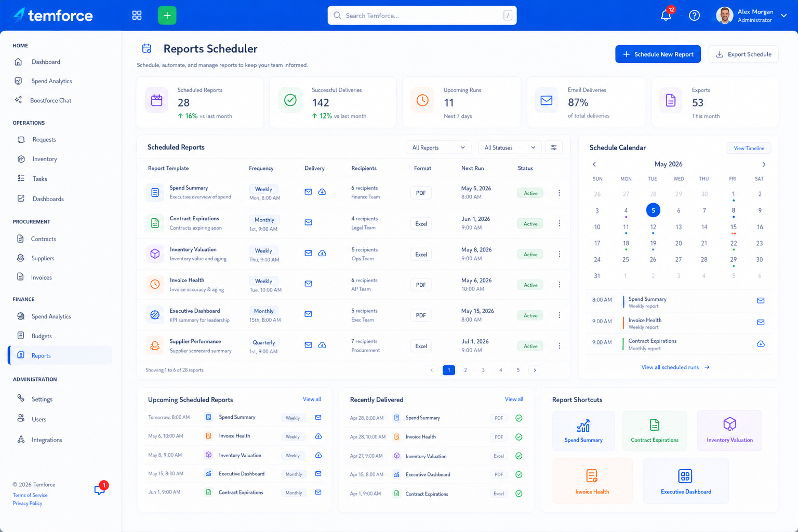Screen dimensions: 798x532
Task: Select May 15 in calendar
Action: [x=733, y=227]
